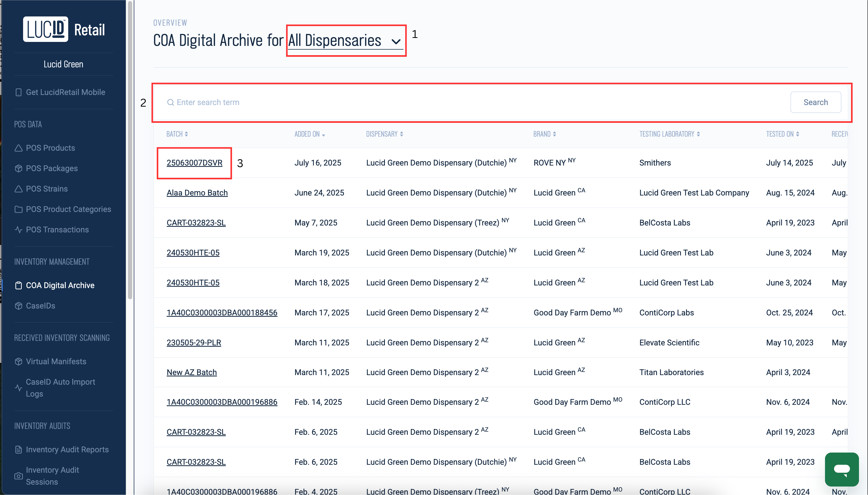Click the July 16, 2025 added-on date
The image size is (868, 495).
[x=318, y=163]
